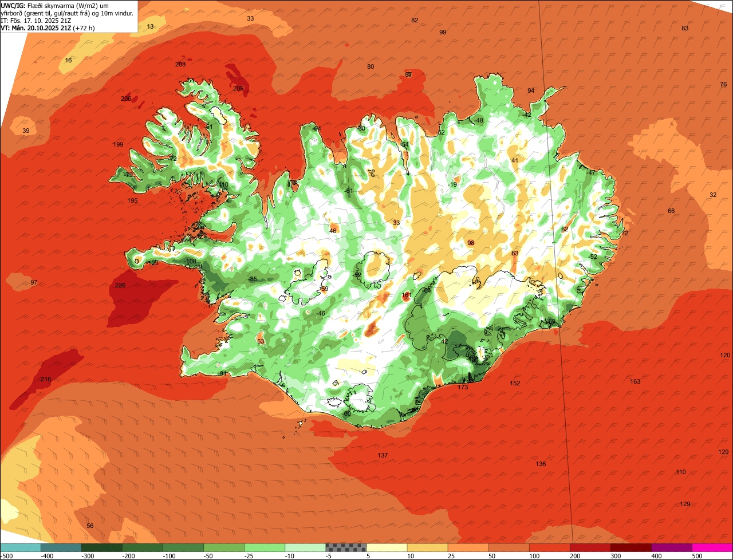Click the map value 195

pyautogui.click(x=132, y=200)
